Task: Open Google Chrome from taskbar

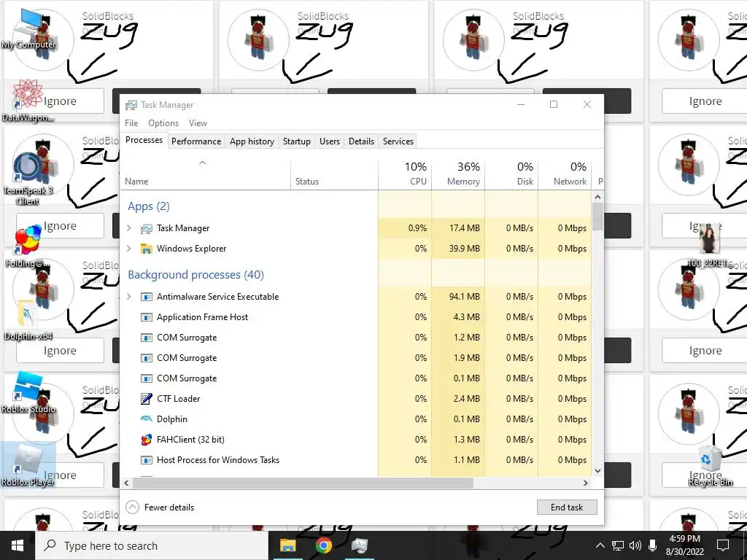Action: click(x=323, y=545)
